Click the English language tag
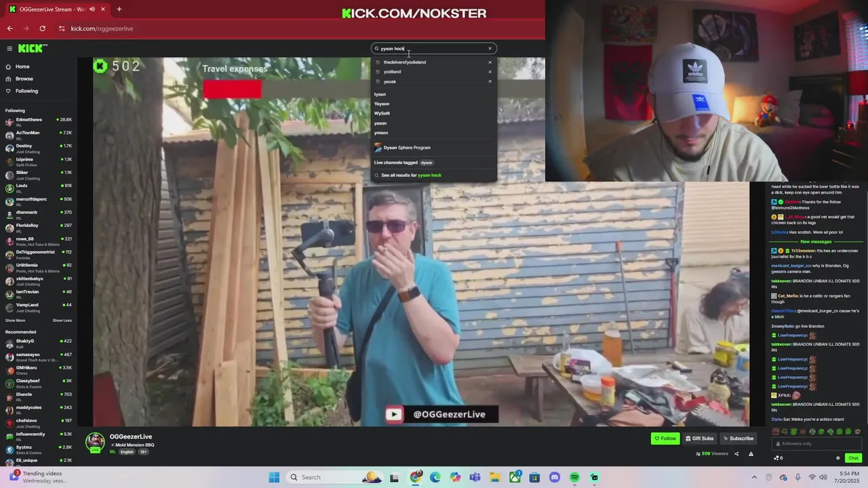 (127, 452)
